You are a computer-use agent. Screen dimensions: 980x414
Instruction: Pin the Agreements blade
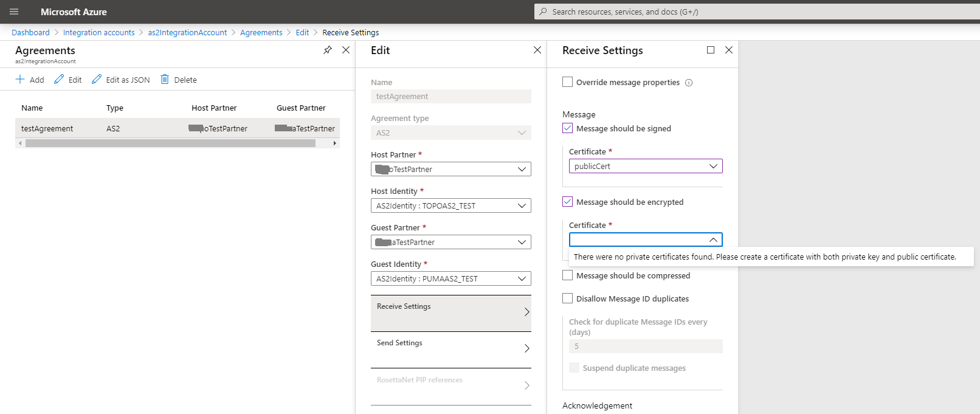click(x=328, y=50)
